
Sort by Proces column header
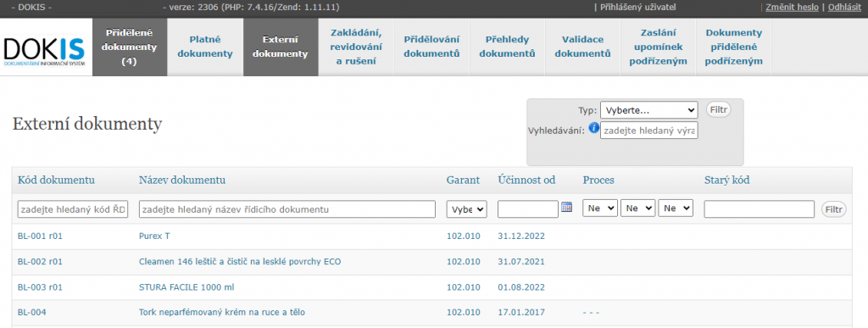[598, 180]
